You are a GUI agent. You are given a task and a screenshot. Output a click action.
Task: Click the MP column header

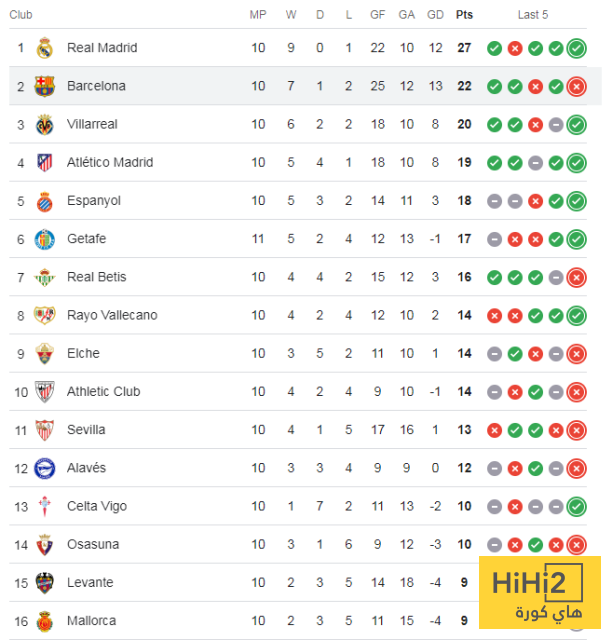(258, 15)
